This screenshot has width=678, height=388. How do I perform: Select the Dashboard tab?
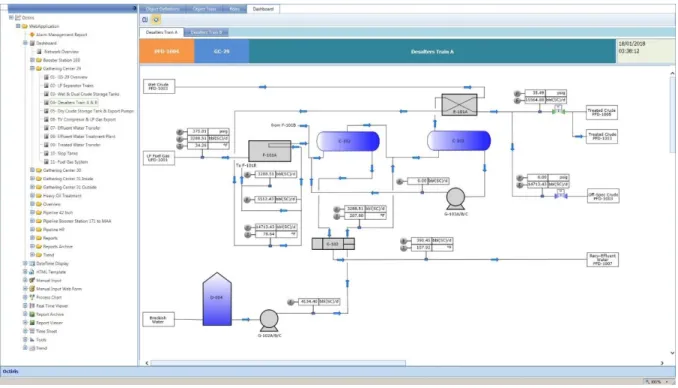click(x=263, y=9)
